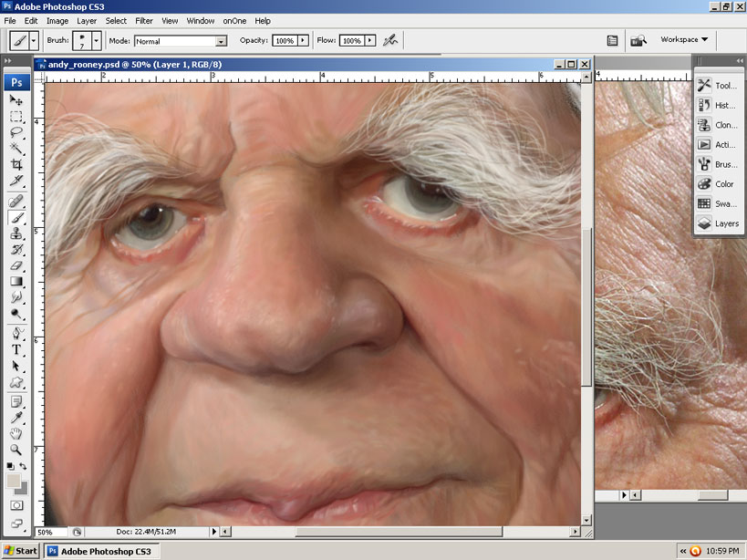Viewport: 747px width, 560px height.
Task: Toggle Quick Mask mode
Action: pyautogui.click(x=16, y=505)
